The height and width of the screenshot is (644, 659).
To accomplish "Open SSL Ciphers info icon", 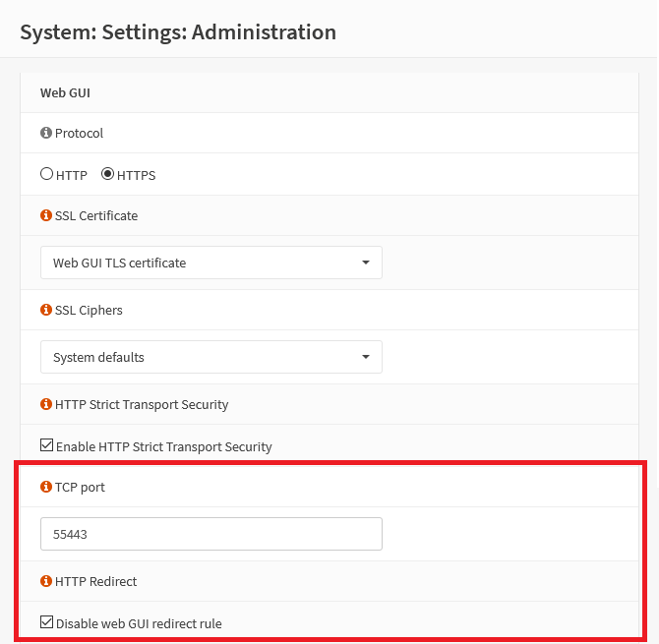I will (46, 310).
